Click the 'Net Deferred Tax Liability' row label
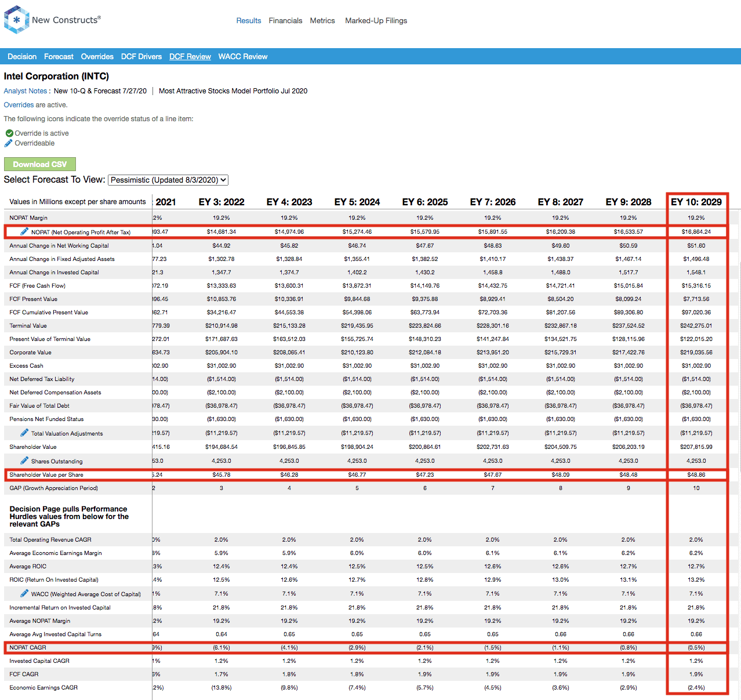Image resolution: width=741 pixels, height=700 pixels. click(42, 379)
